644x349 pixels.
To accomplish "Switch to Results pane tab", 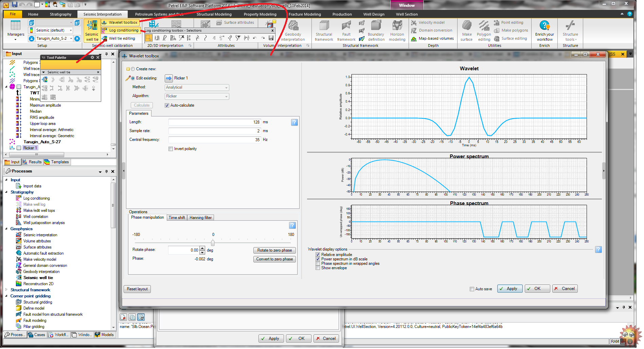I will [x=32, y=162].
